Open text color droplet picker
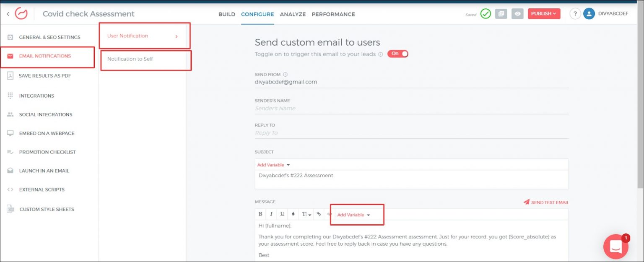 tap(293, 214)
